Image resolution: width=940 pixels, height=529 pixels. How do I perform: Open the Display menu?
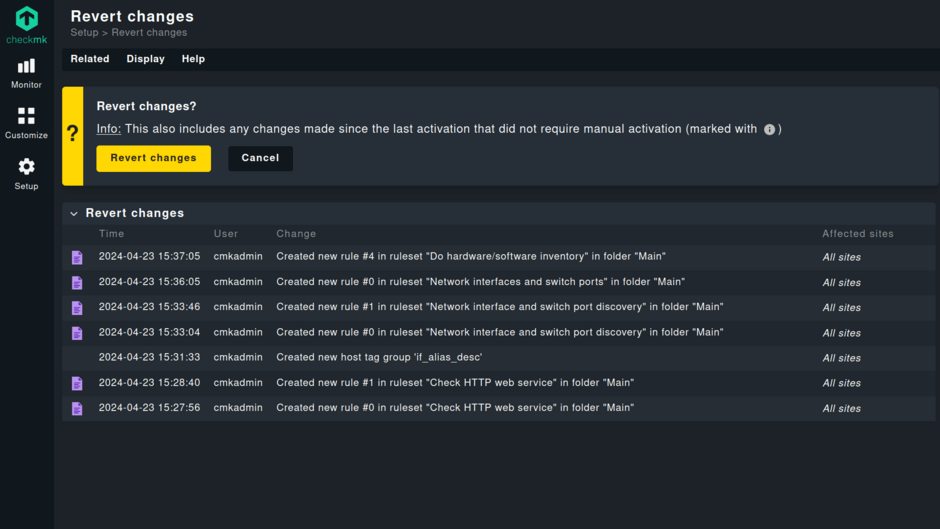click(145, 59)
